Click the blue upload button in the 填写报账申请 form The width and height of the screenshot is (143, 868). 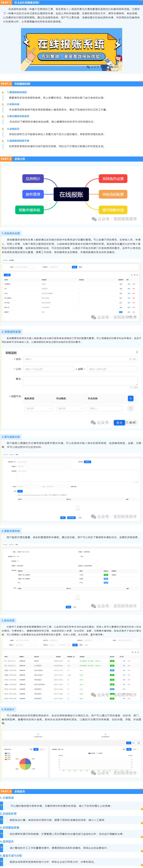click(x=20, y=491)
